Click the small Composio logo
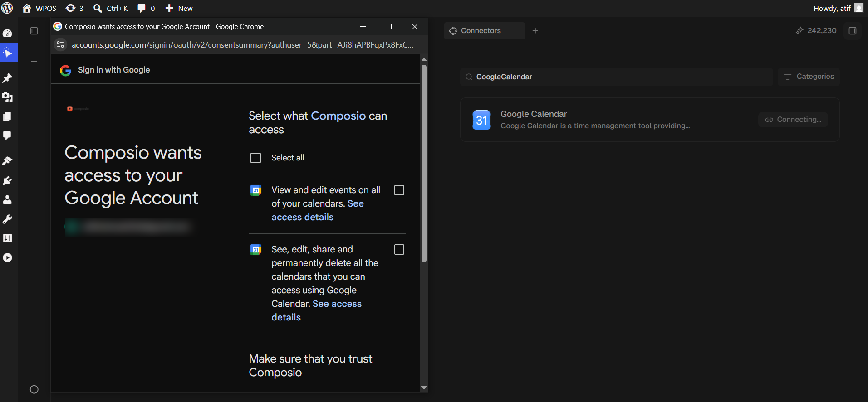 tap(78, 109)
